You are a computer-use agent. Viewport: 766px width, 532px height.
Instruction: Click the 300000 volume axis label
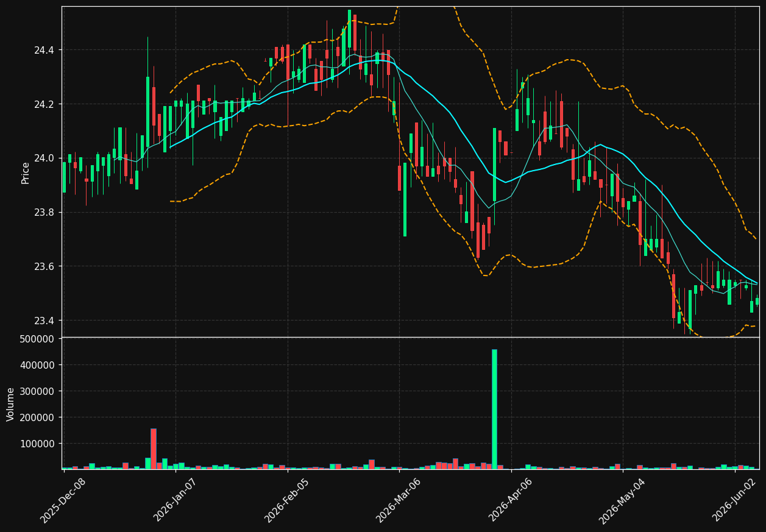point(38,391)
